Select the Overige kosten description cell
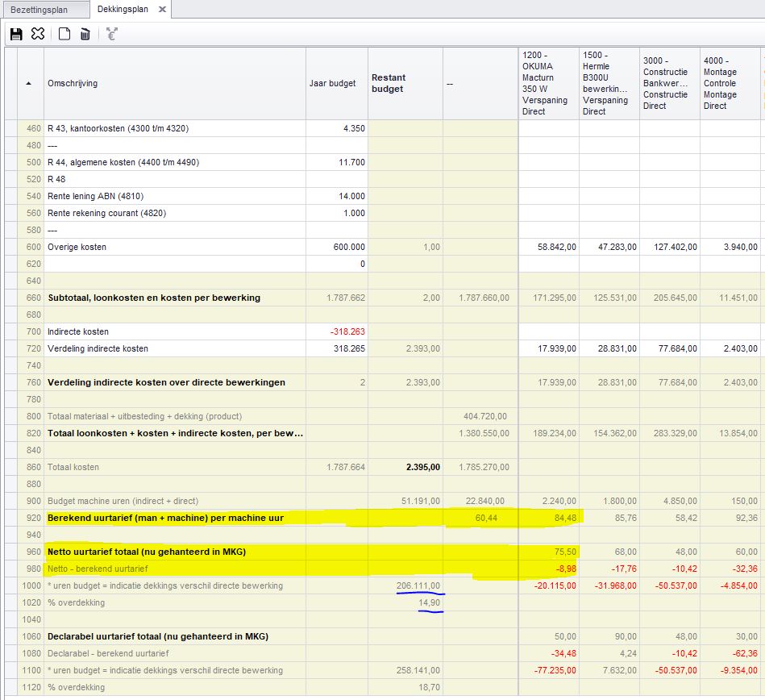The image size is (765, 700). click(x=175, y=247)
